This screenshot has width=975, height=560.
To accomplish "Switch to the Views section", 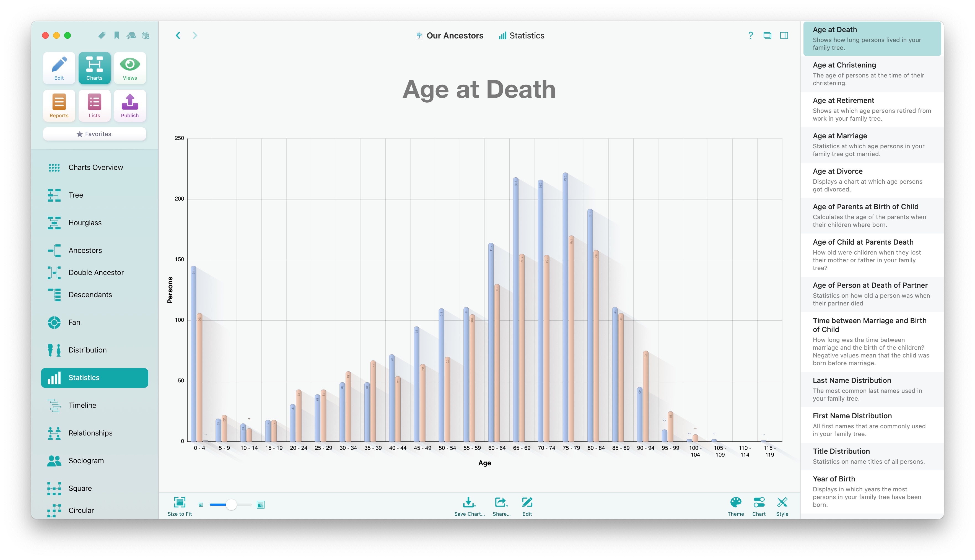I will (x=129, y=68).
